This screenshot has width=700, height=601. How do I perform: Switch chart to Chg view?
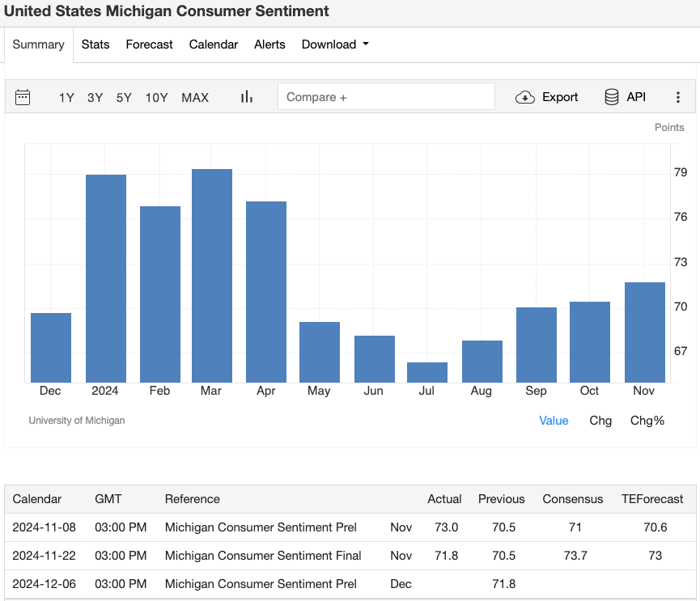click(x=600, y=421)
